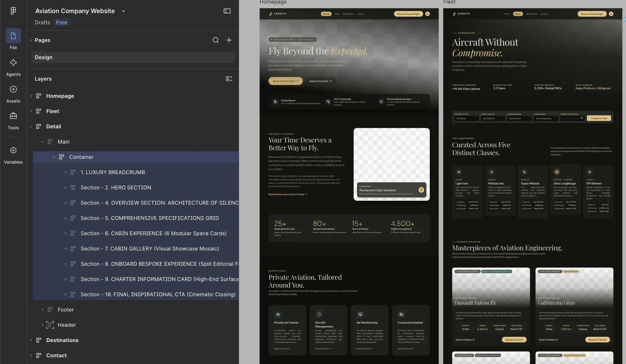Click Destinations nav item in Homepage frame
This screenshot has width=626, height=364.
(x=348, y=14)
